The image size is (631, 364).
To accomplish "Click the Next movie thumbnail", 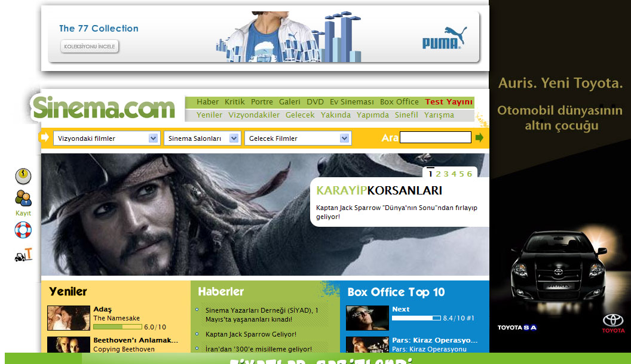I will pos(367,318).
